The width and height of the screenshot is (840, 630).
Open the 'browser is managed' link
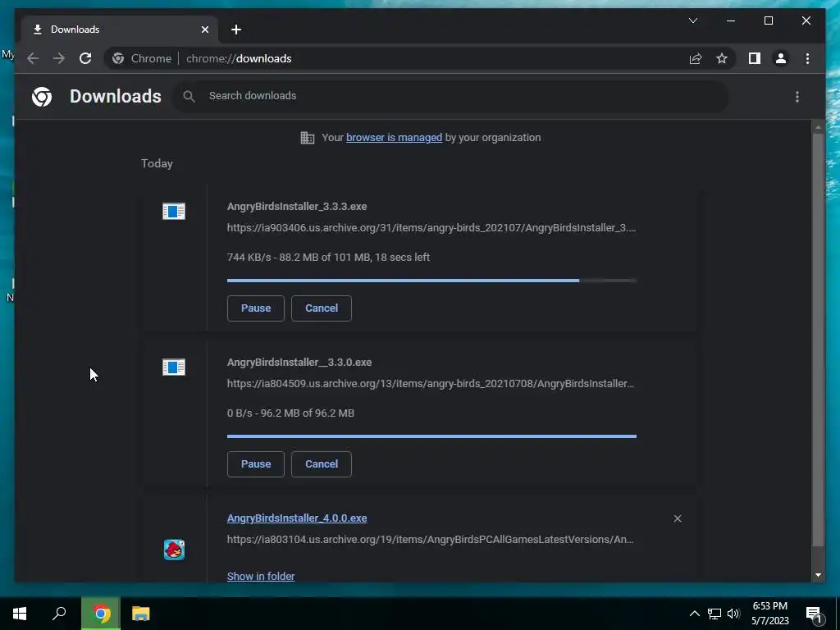(395, 138)
